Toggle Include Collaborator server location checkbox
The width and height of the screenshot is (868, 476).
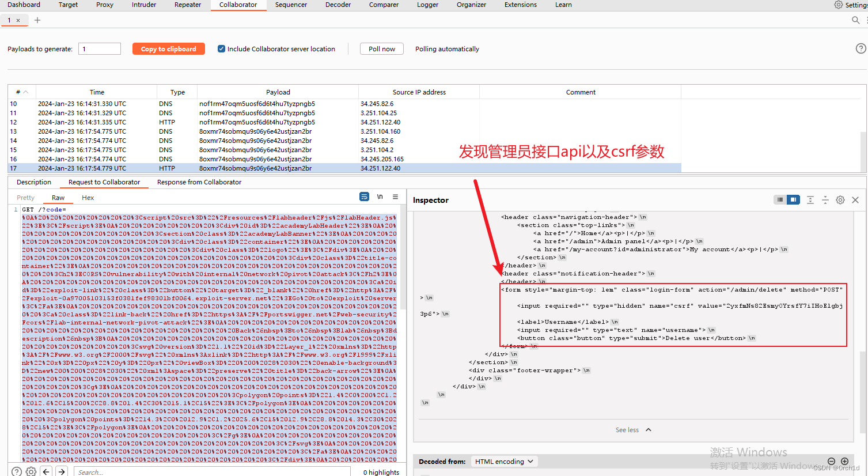pos(221,49)
